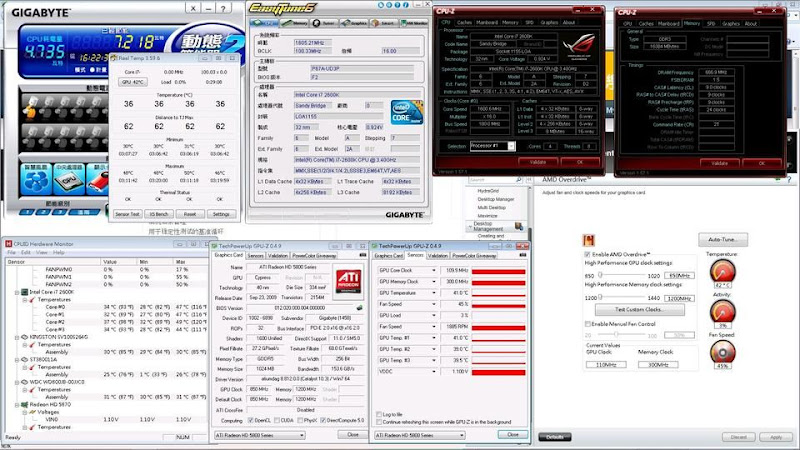Click the Activity gauge in AMD Overdrive
This screenshot has width=800, height=450.
722,311
